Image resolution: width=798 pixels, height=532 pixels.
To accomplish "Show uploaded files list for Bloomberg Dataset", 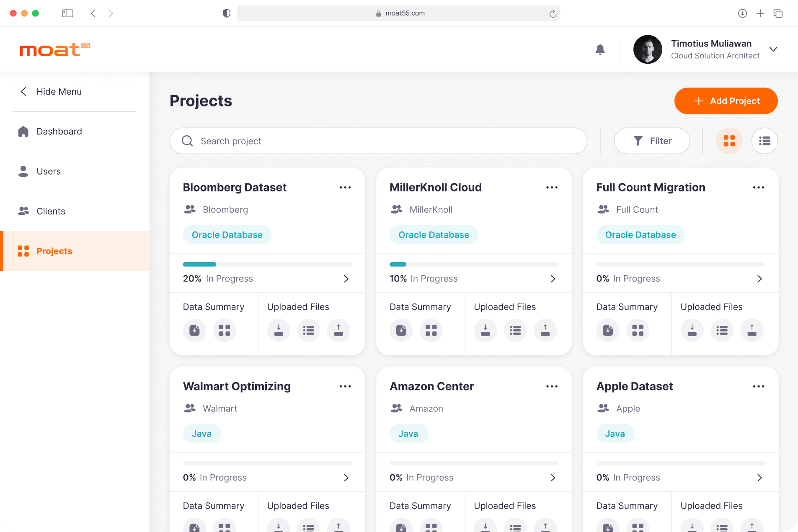I will click(x=309, y=331).
